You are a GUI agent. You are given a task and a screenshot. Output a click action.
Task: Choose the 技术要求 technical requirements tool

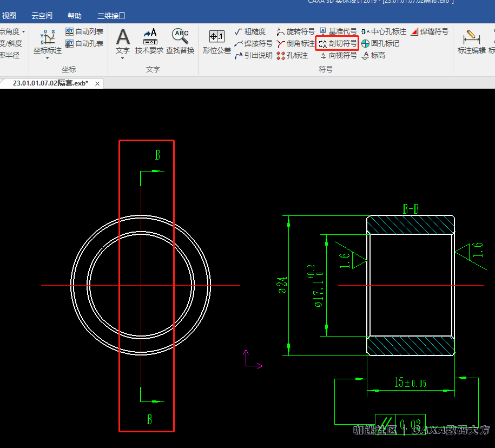click(x=149, y=43)
